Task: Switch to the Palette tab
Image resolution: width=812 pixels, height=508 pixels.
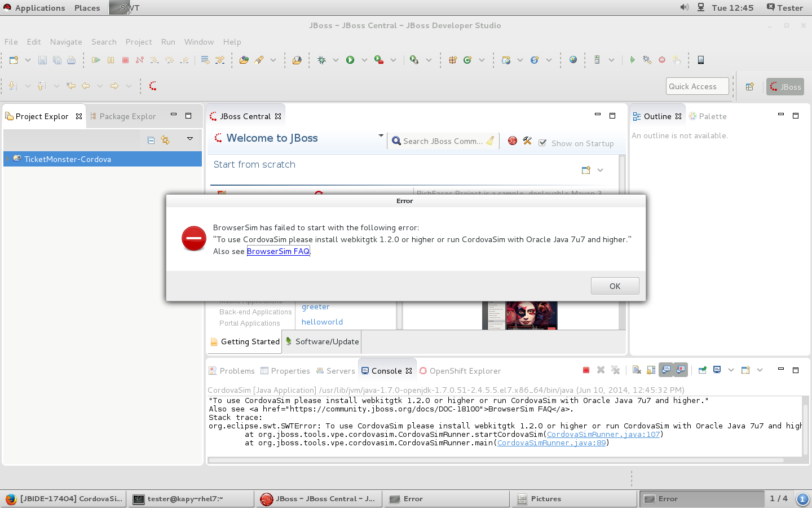Action: 708,116
